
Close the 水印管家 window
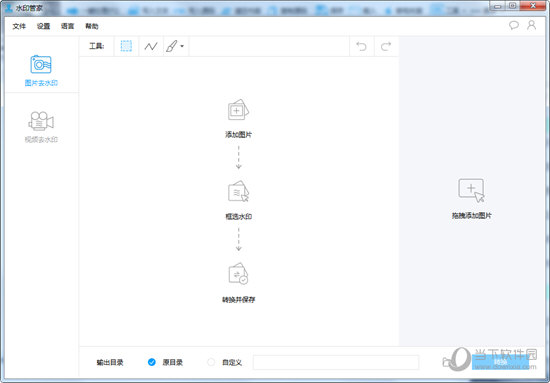tap(533, 6)
